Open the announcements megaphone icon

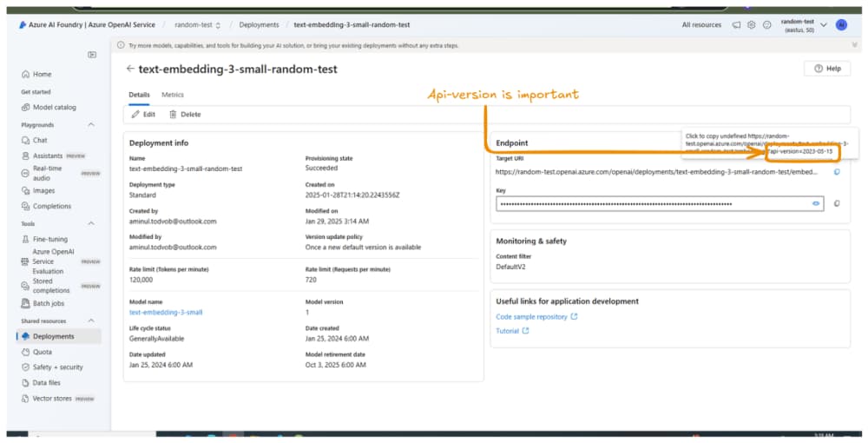point(736,25)
